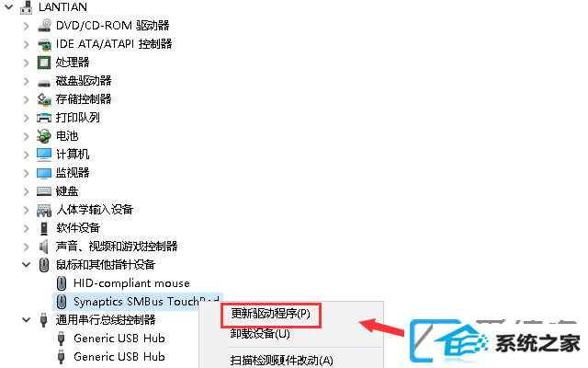This screenshot has width=588, height=368.
Task: Select the first Generic USB Hub
Action: [x=119, y=339]
